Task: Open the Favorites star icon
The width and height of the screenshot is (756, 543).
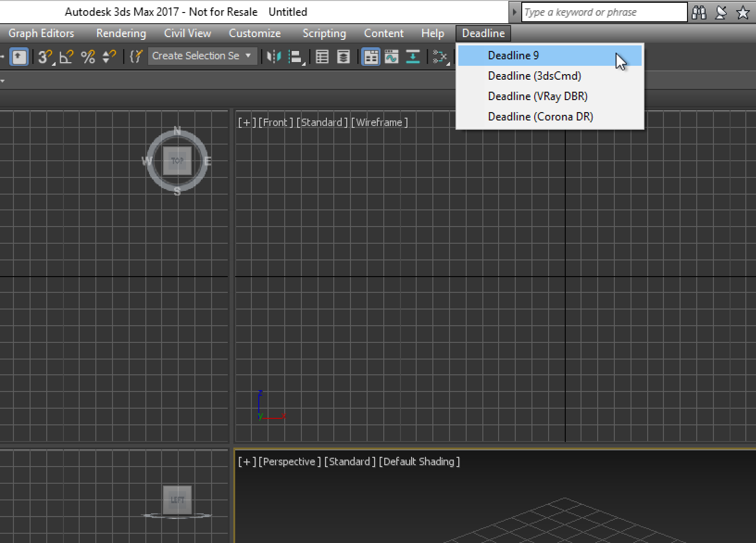Action: (x=743, y=12)
